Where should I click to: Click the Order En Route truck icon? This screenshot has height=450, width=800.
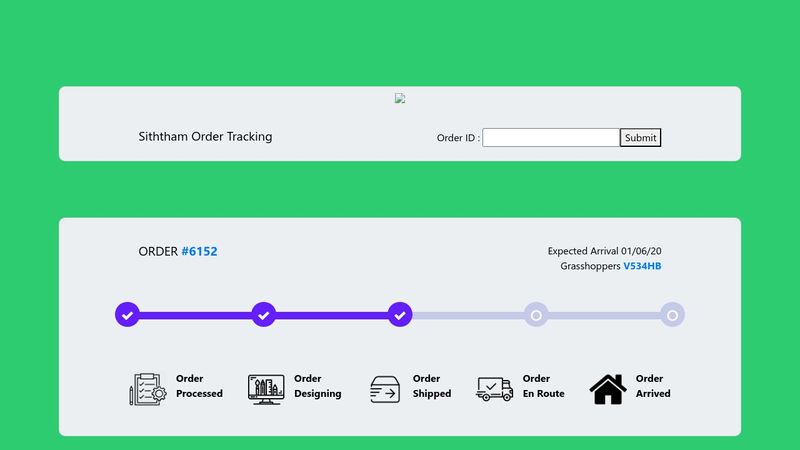[x=495, y=389]
